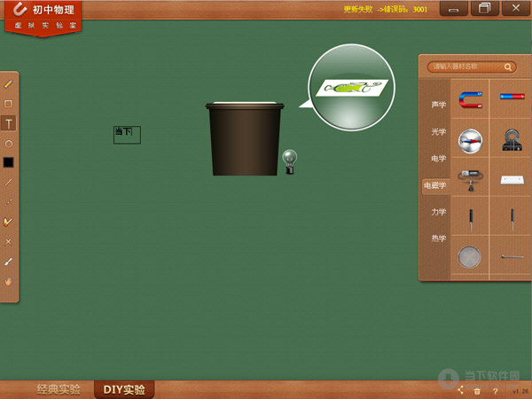Select the bar magnet equipment

(512, 96)
